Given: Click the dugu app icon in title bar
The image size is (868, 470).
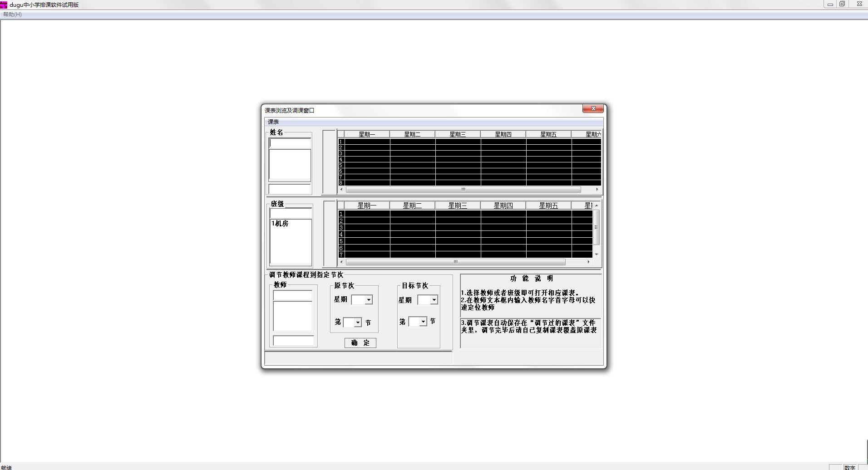Looking at the screenshot, I should coord(4,5).
